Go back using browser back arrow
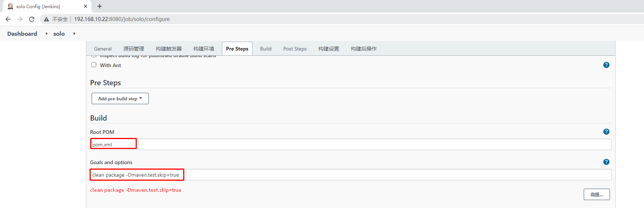Viewport: 644px width, 208px height. 8,19
